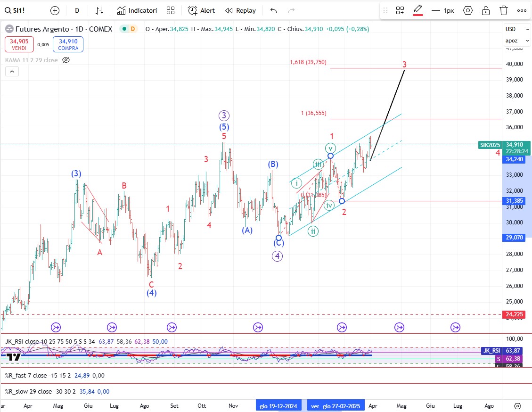Click the orange delayed data D badge
The height and width of the screenshot is (412, 532).
coord(133,29)
